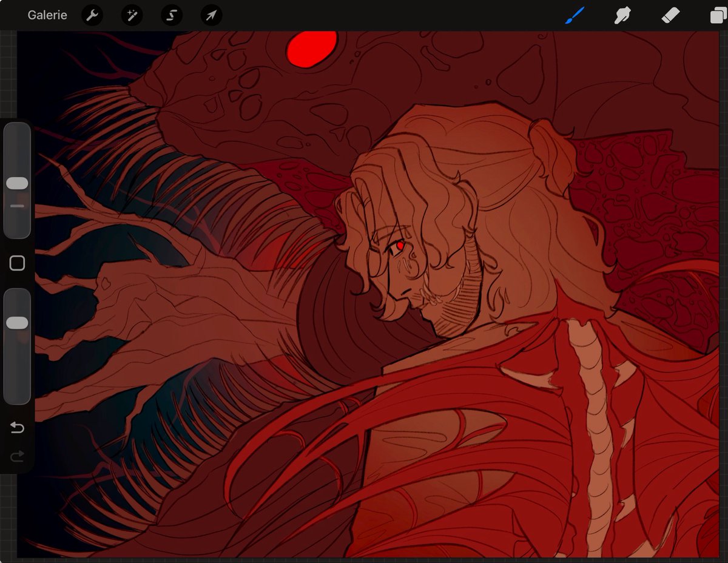Select the Paint brush tool
The width and height of the screenshot is (728, 563).
click(575, 15)
